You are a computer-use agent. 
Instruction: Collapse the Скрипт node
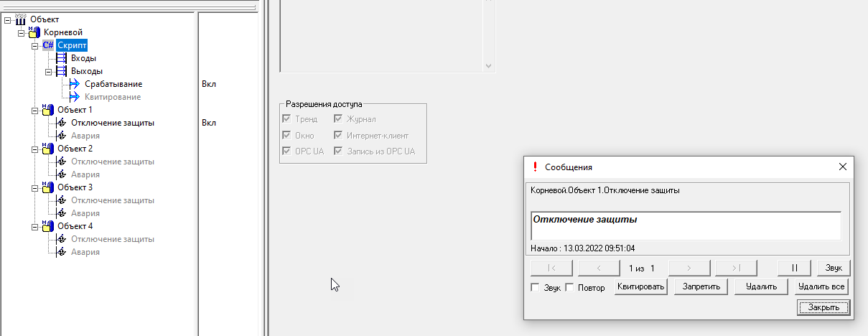(x=35, y=45)
